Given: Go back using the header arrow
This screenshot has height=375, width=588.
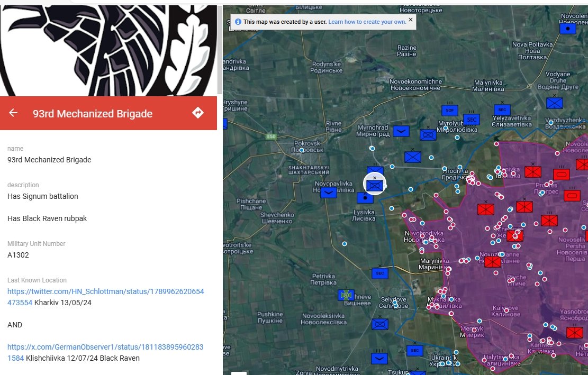Looking at the screenshot, I should tap(13, 113).
